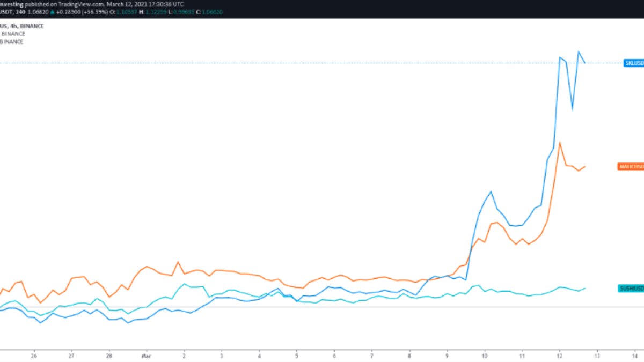Click date 26 on the time axis
Screen dimensions: 644x362
(x=34, y=356)
